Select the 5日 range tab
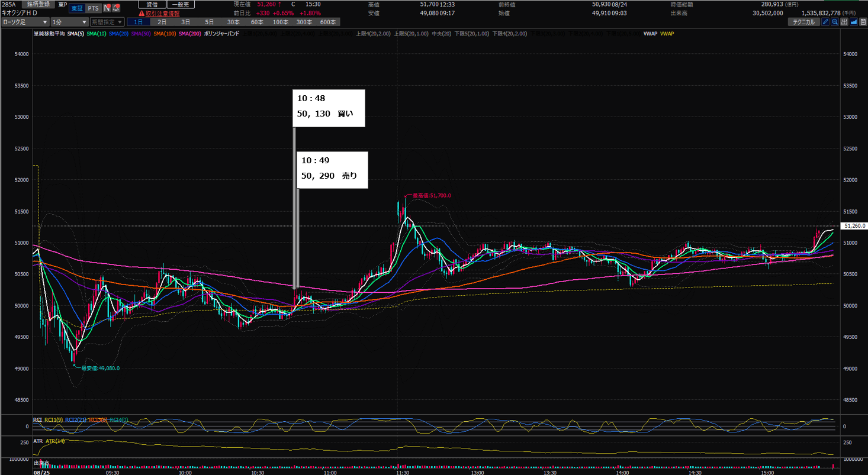The width and height of the screenshot is (868, 475). 209,22
